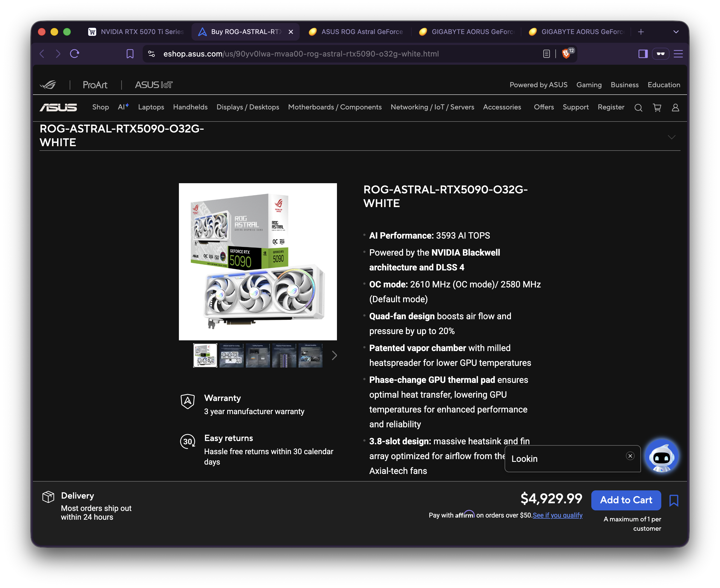Switch to NVIDIA RTX 5070 Ti Series tab

136,32
